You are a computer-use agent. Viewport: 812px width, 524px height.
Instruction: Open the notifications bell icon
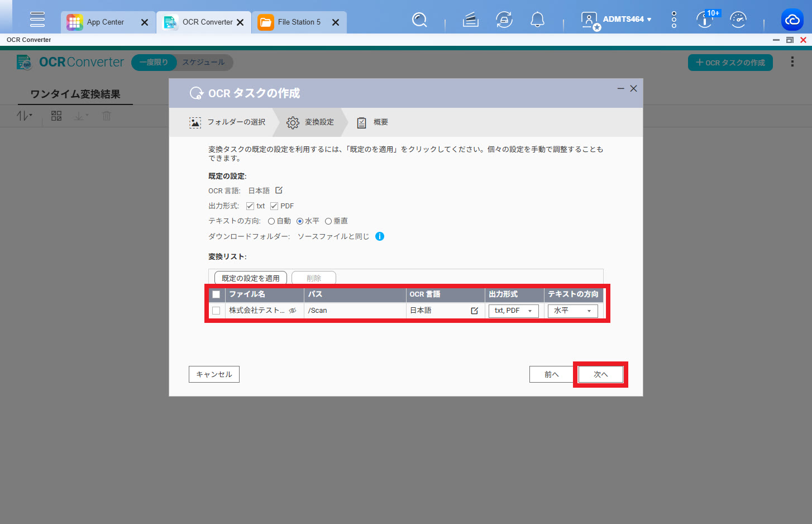pyautogui.click(x=537, y=20)
